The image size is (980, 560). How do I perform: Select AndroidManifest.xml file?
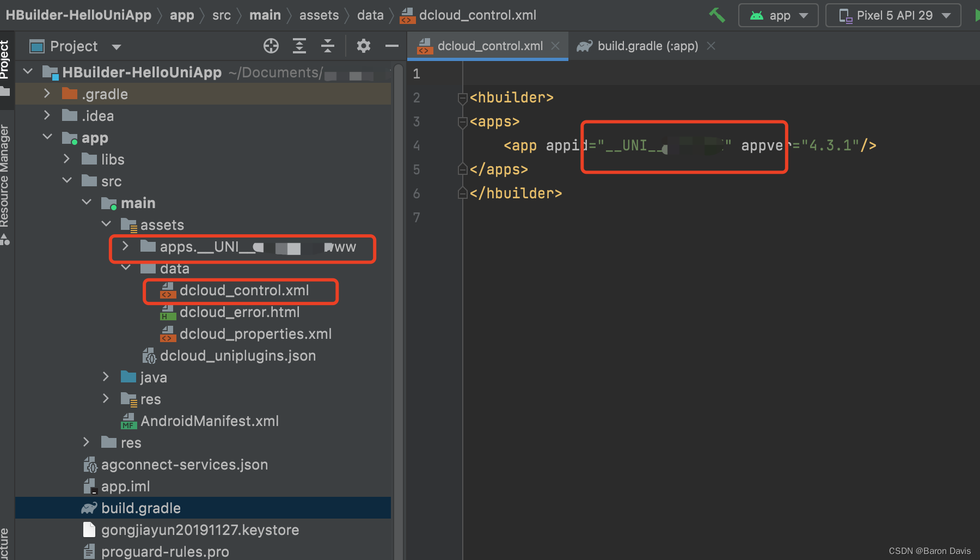click(x=210, y=421)
